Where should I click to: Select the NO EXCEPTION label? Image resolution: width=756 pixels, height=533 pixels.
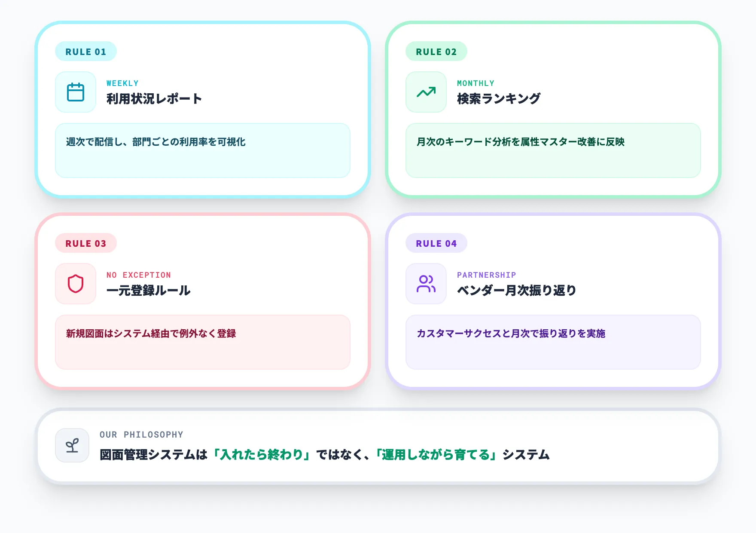tap(138, 275)
